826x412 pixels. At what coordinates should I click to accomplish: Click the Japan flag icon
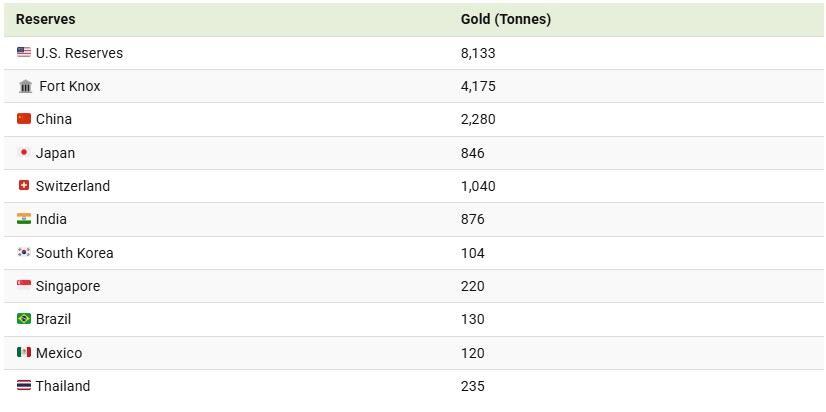pyautogui.click(x=24, y=153)
